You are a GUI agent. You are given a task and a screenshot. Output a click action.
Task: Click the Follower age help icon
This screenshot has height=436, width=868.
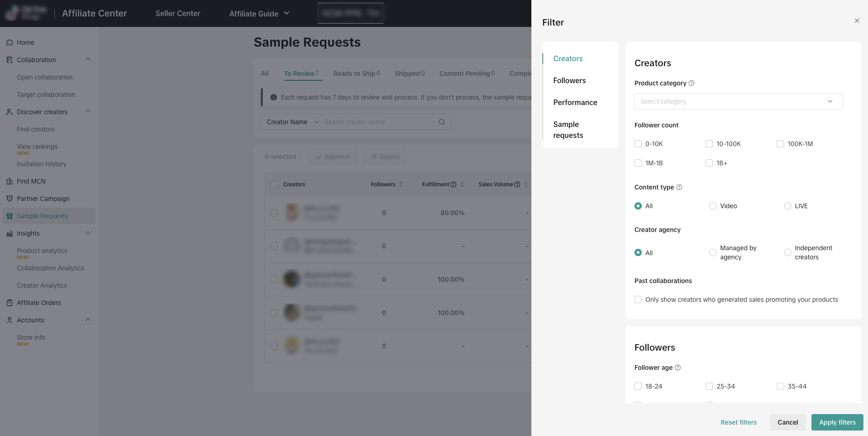coord(678,368)
